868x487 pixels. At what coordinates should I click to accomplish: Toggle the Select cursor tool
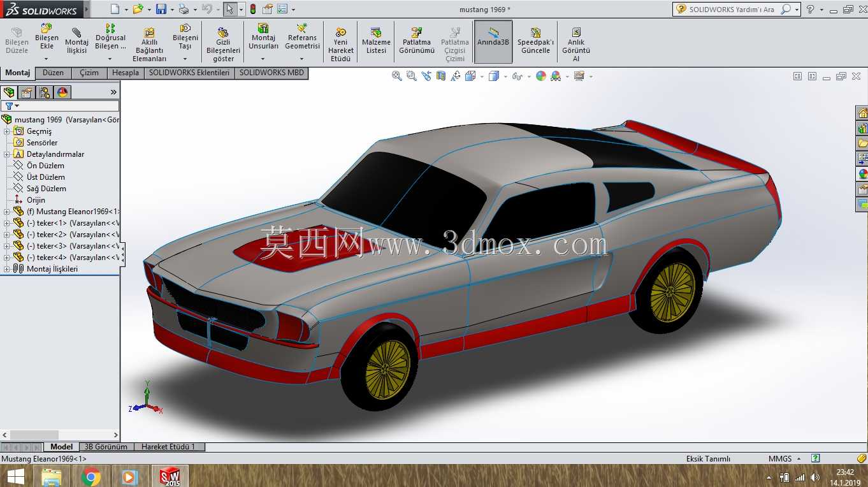229,9
